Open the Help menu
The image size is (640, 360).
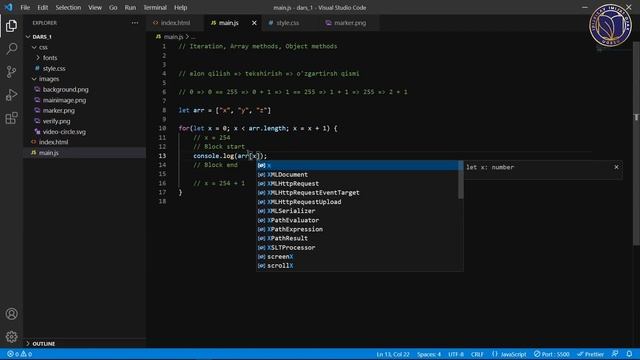[180, 7]
